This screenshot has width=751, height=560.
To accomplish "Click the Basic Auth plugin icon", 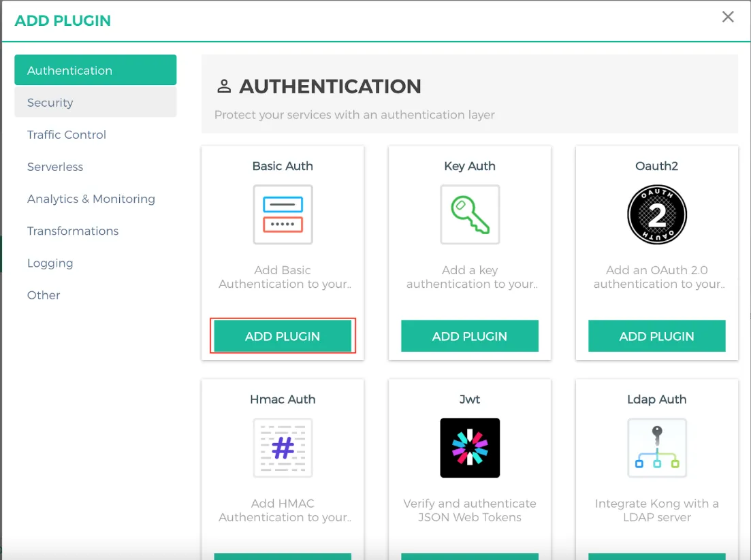I will (x=283, y=214).
